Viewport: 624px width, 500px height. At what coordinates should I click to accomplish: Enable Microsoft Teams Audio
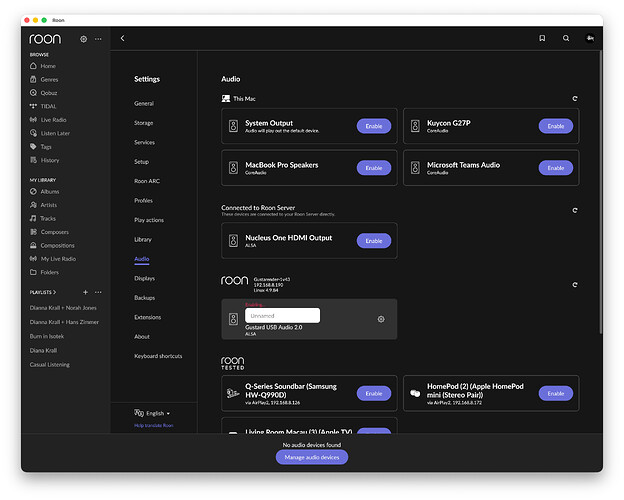tap(556, 168)
